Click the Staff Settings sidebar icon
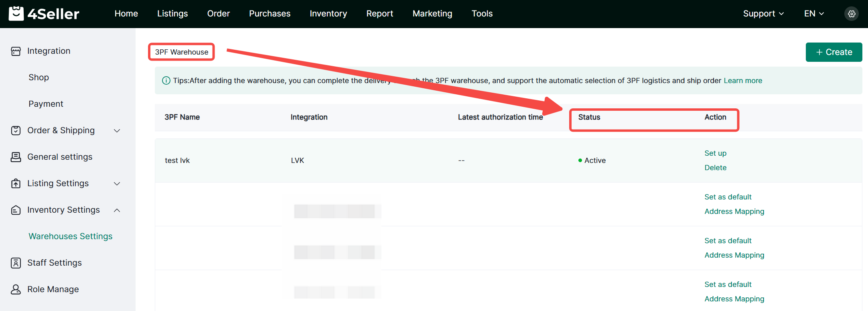Image resolution: width=868 pixels, height=311 pixels. (16, 263)
